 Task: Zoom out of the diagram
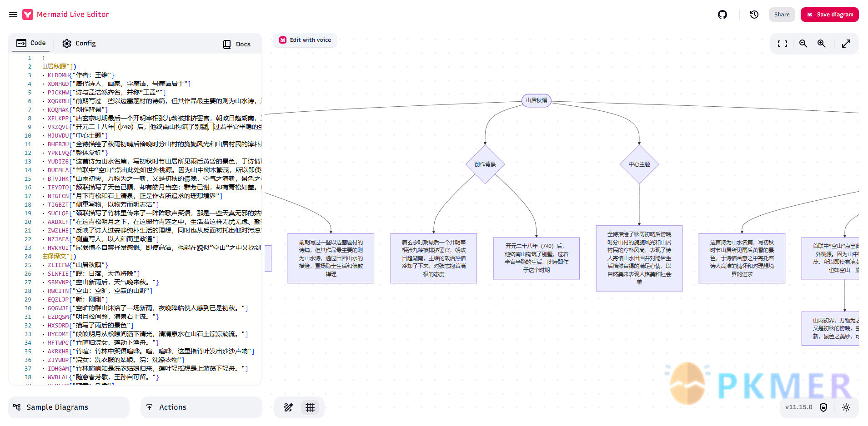(803, 44)
